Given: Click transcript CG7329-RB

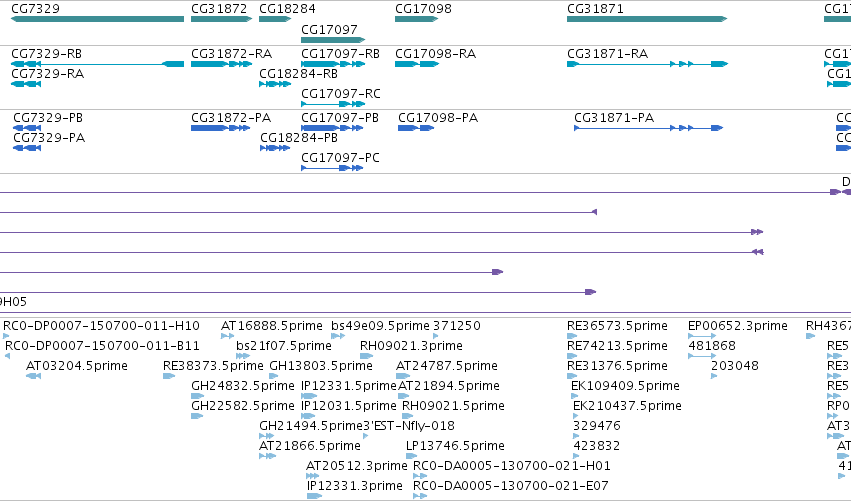Looking at the screenshot, I should tap(97, 64).
